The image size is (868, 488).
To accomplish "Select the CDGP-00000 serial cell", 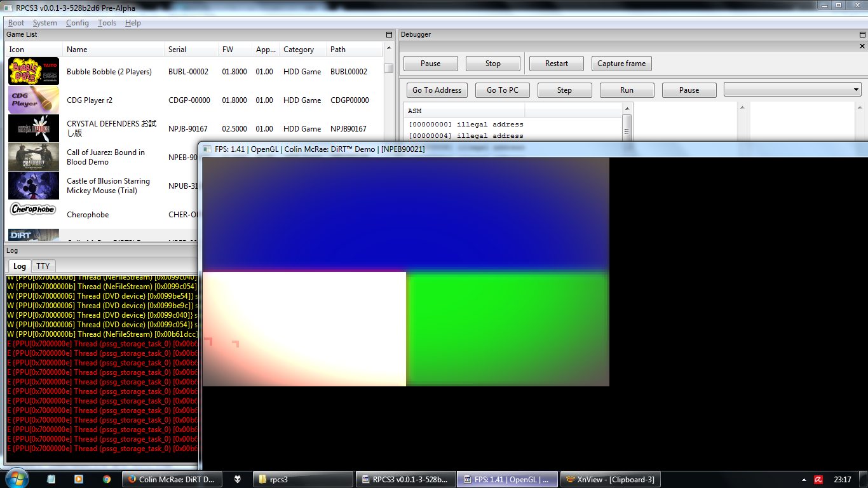I will click(x=189, y=100).
